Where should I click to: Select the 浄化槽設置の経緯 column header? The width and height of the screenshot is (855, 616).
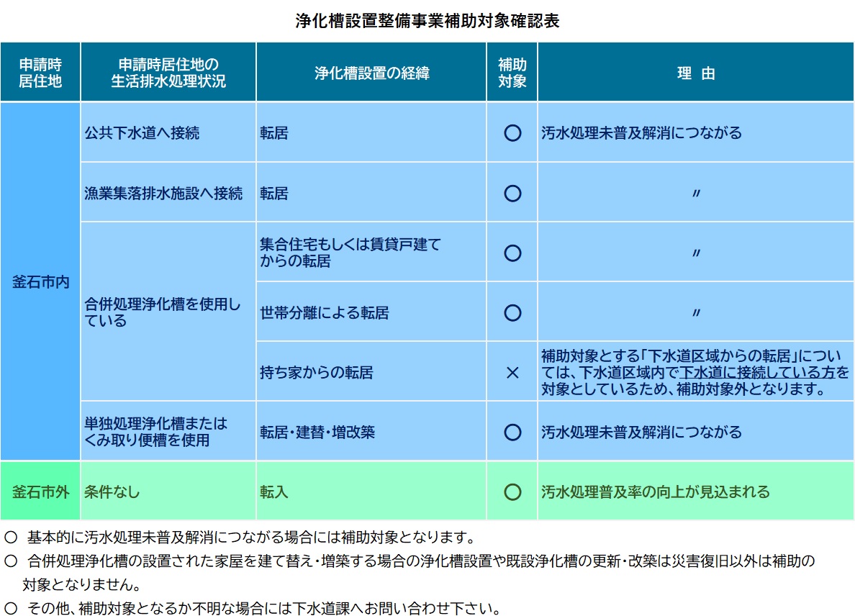(x=371, y=71)
